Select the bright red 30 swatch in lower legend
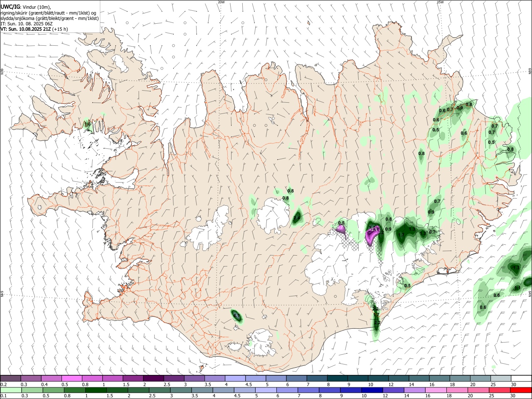Image resolution: width=532 pixels, height=399 pixels. [x=521, y=390]
